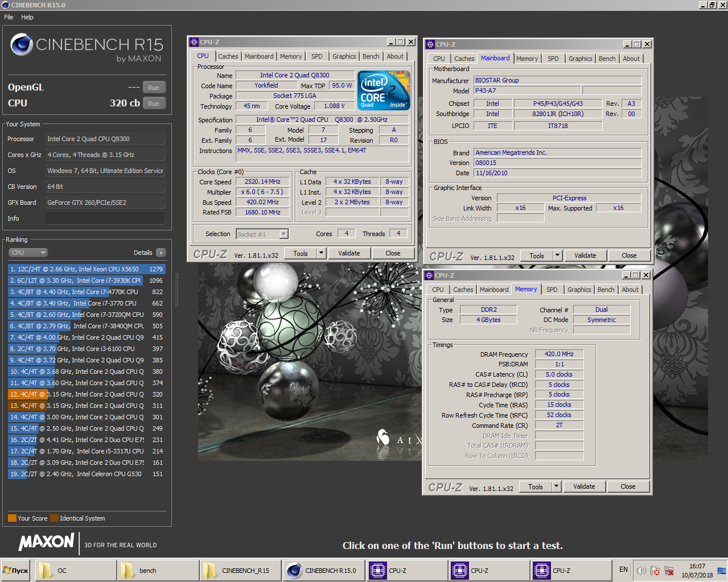Image resolution: width=728 pixels, height=582 pixels.
Task: Click the volume speaker tray icon
Action: (x=641, y=571)
